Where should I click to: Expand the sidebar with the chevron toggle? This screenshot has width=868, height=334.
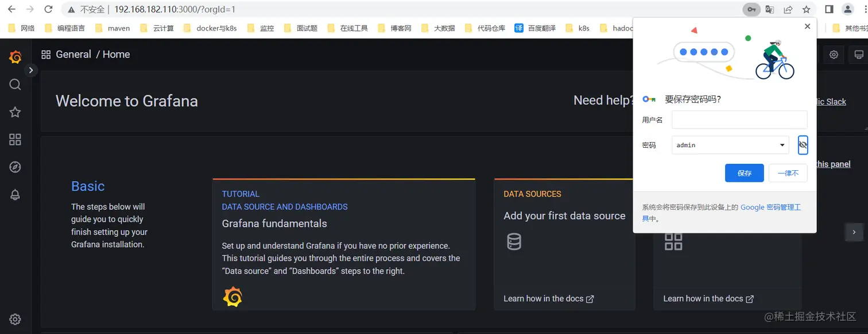click(x=31, y=70)
